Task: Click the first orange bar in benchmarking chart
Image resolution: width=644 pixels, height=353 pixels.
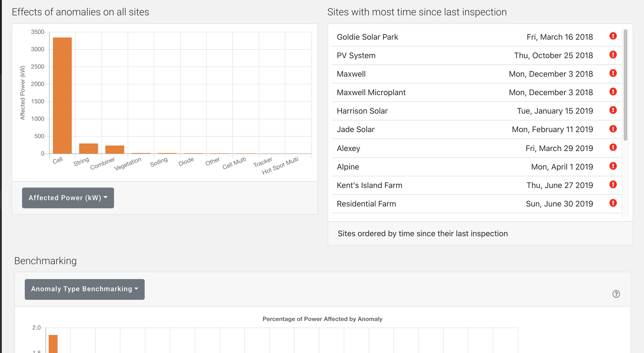Action: pyautogui.click(x=53, y=344)
